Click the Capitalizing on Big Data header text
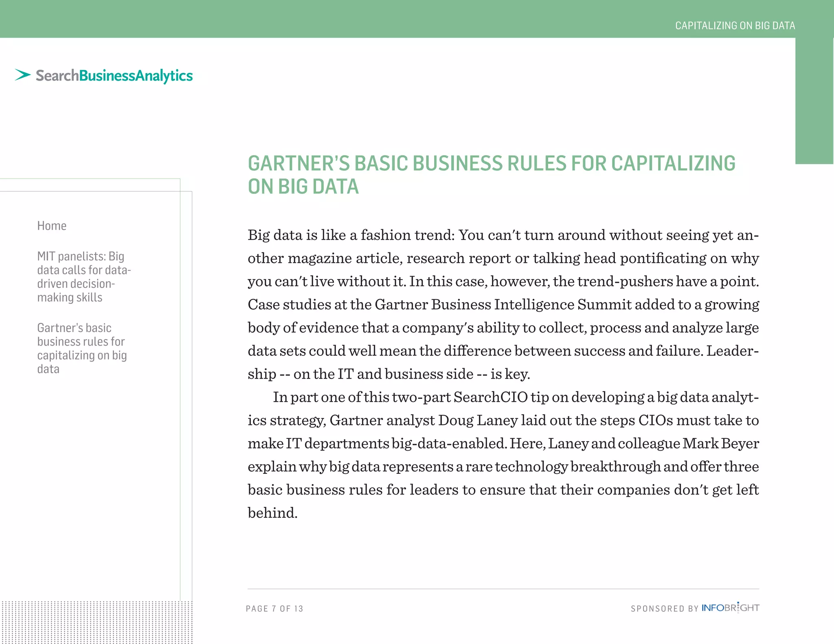Viewport: 834px width, 644px height. click(735, 26)
